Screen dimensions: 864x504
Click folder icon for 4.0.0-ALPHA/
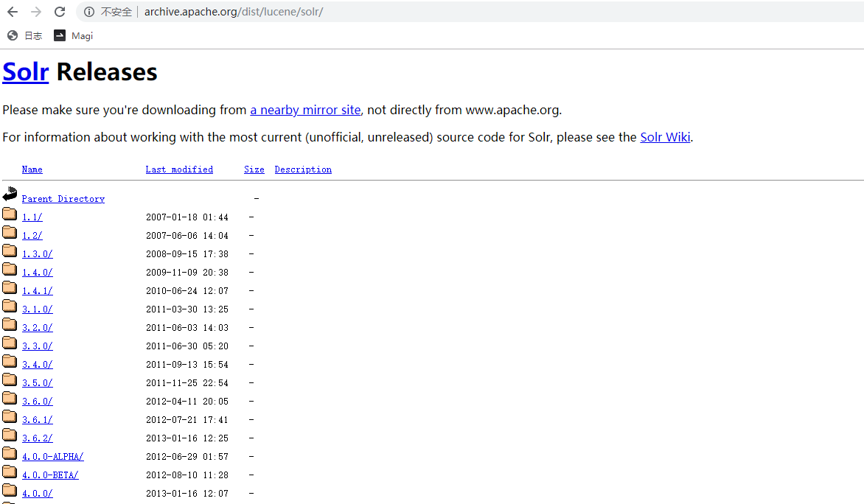click(x=10, y=453)
